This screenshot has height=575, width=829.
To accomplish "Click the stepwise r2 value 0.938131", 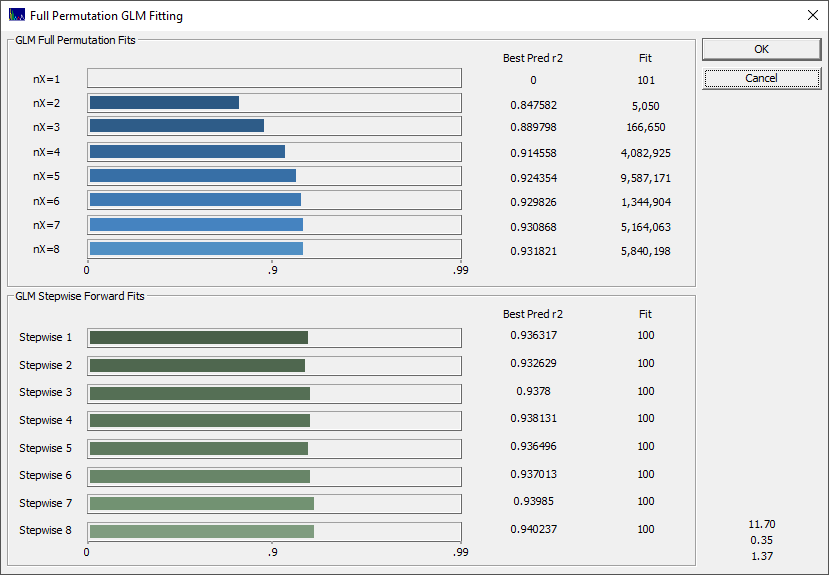I will (x=533, y=418).
